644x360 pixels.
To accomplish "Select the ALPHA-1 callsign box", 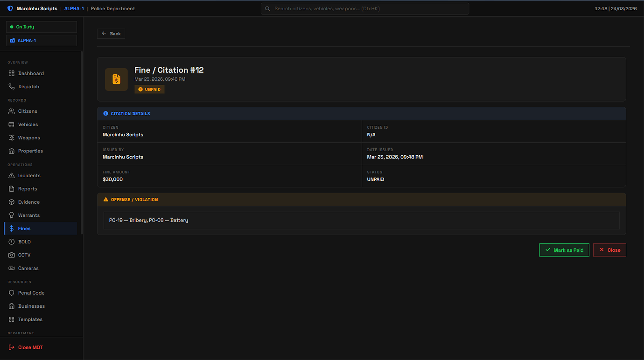I will point(42,41).
